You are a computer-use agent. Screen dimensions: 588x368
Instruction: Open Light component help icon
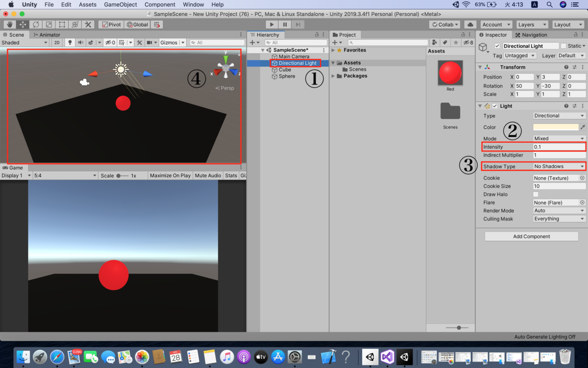(566, 106)
